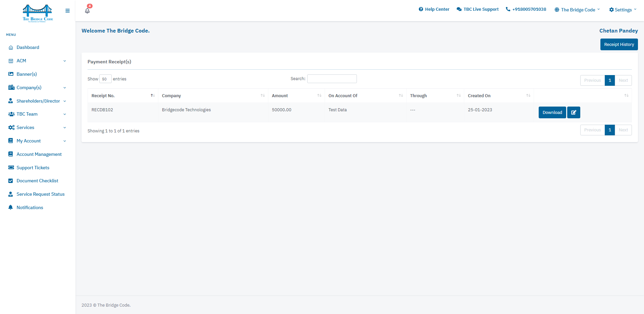Click The Bridge Code logo
Image resolution: width=644 pixels, height=314 pixels.
tap(38, 13)
